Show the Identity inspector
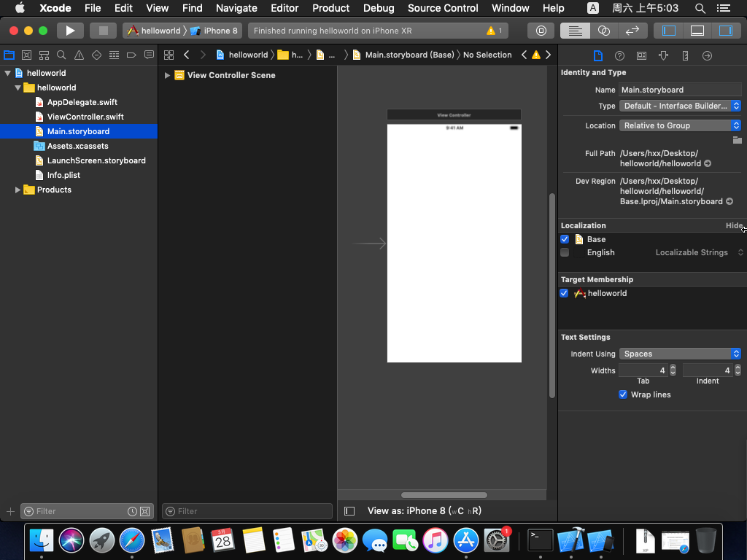 [x=642, y=55]
